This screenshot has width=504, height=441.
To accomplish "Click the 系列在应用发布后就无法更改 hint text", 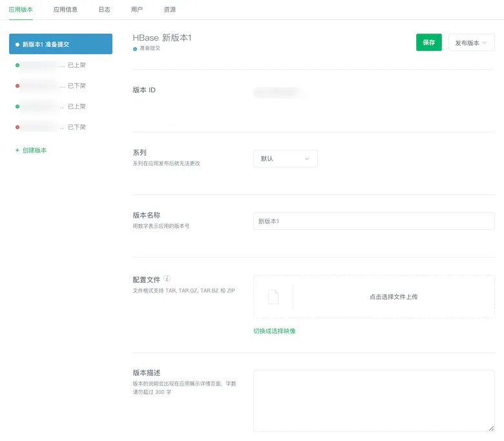I will [167, 163].
